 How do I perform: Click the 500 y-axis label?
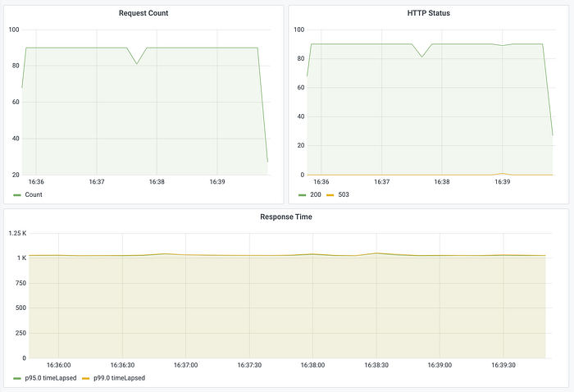pos(20,308)
